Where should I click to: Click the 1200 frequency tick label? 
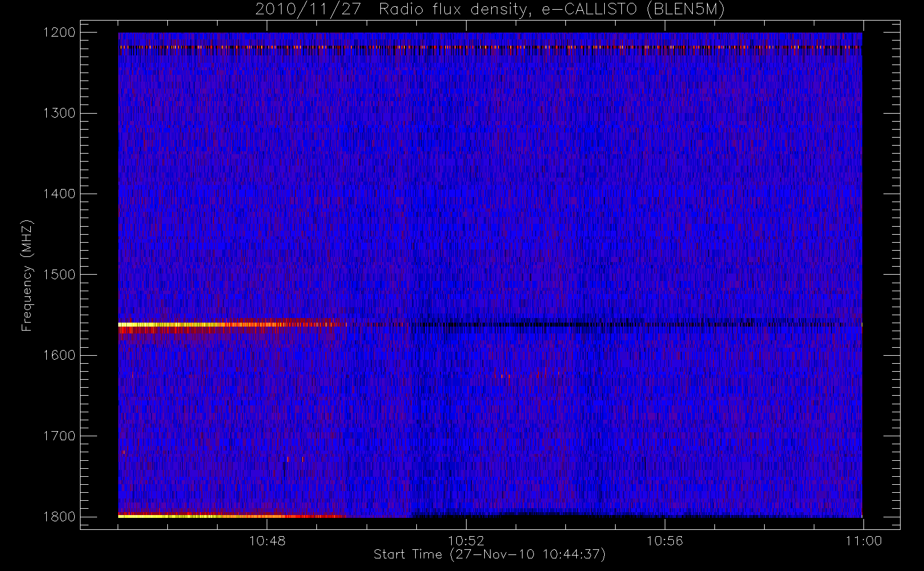pyautogui.click(x=59, y=33)
